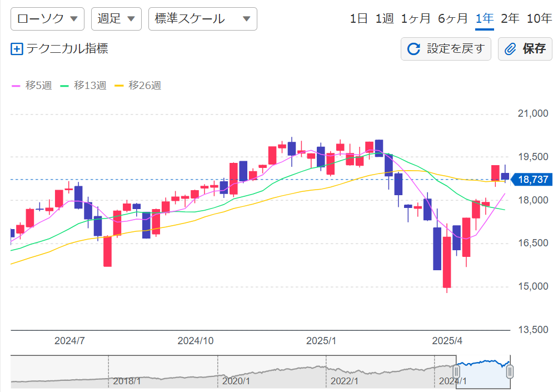Click the 移13週 legend label
The image size is (558, 392).
[x=90, y=86]
